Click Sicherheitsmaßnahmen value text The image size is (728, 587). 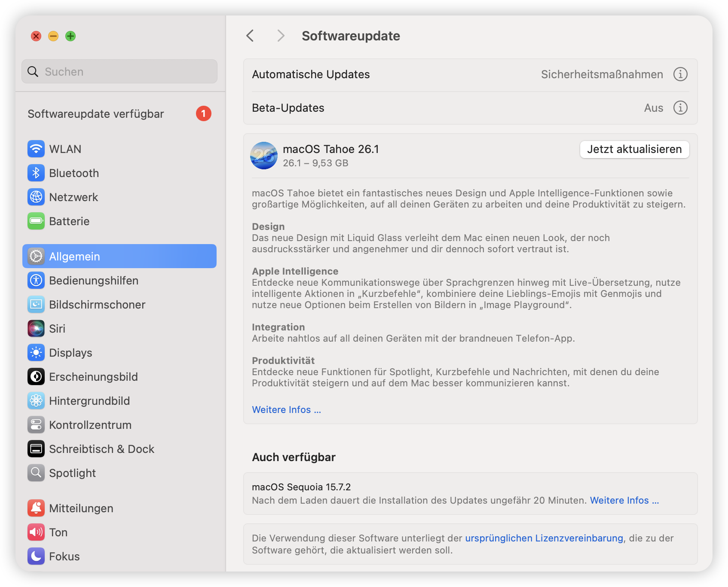pyautogui.click(x=602, y=74)
